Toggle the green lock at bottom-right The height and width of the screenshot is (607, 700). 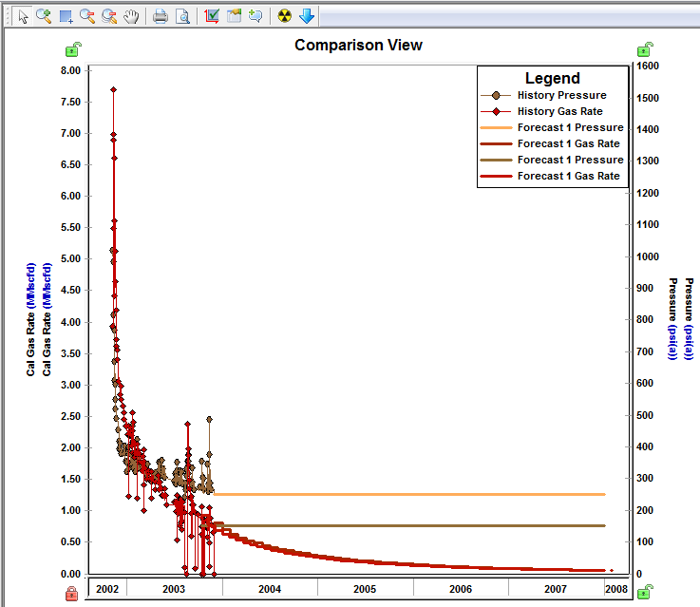point(644,594)
